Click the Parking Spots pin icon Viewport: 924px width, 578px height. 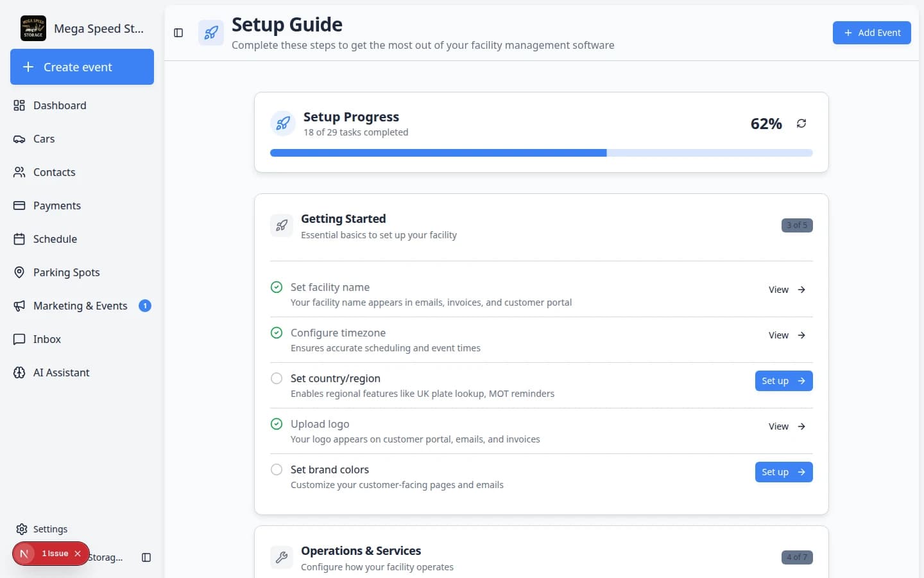coord(19,272)
